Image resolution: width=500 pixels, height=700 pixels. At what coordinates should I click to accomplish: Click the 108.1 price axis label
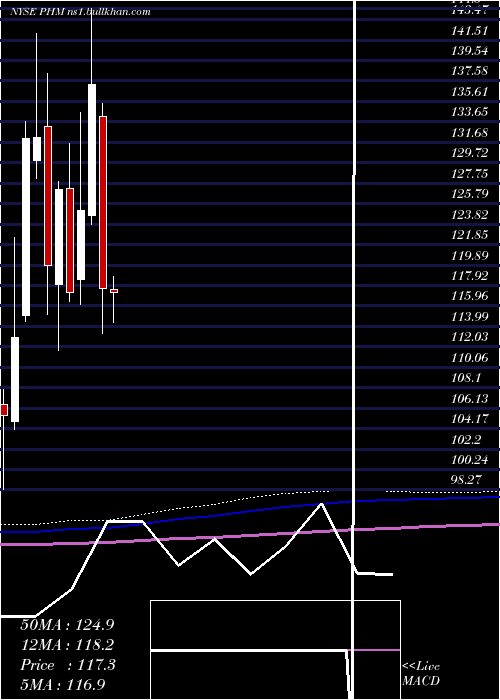[466, 379]
